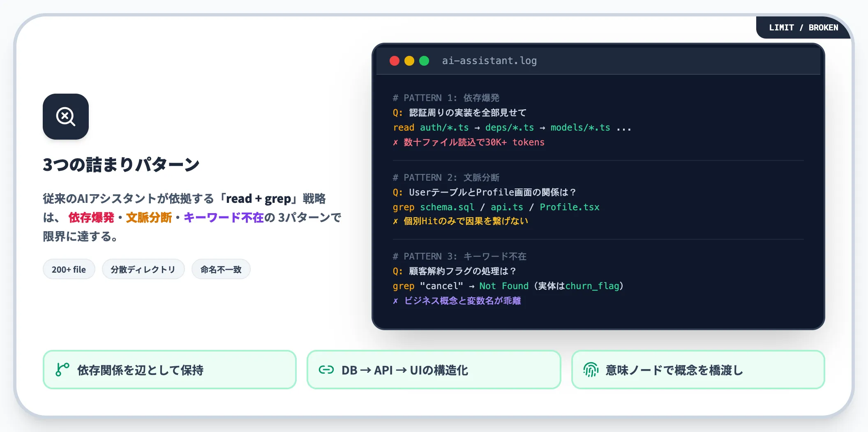This screenshot has height=432, width=868.
Task: Click the # PATTERN 3: キーワード不在 comment line
Action: coord(459,256)
